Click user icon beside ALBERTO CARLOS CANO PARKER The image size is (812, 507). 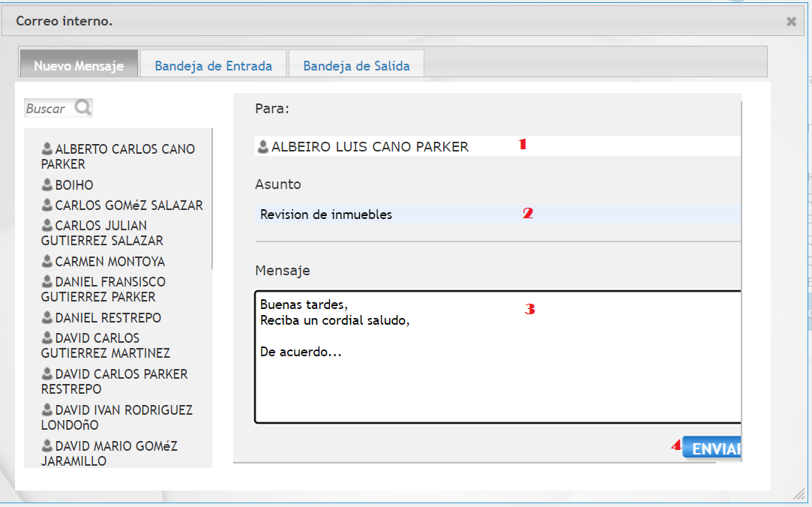click(x=47, y=149)
